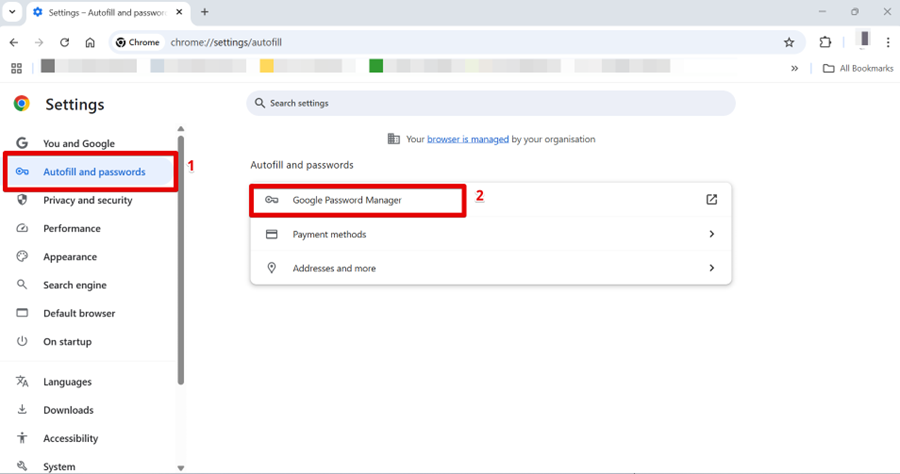Open a new tab with plus button
Screen dimensions: 900x474
(204, 12)
